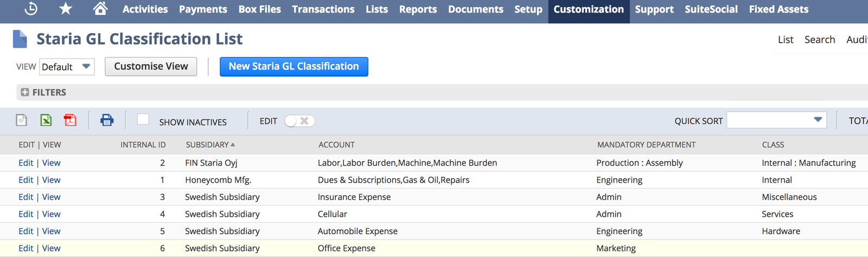Select the 'Marketing' department cell
This screenshot has height=257, width=868.
pos(616,248)
